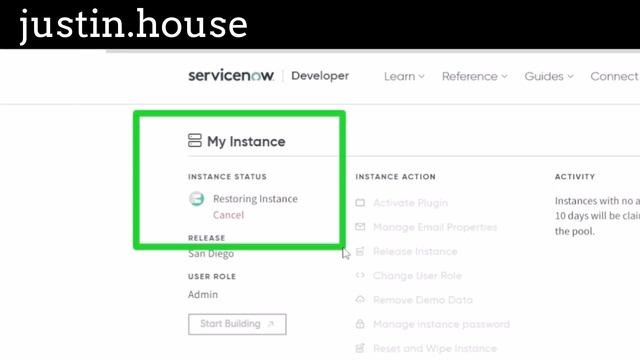Screen dimensions: 640x360
Task: Click the Activate Plugin icon
Action: tap(360, 203)
